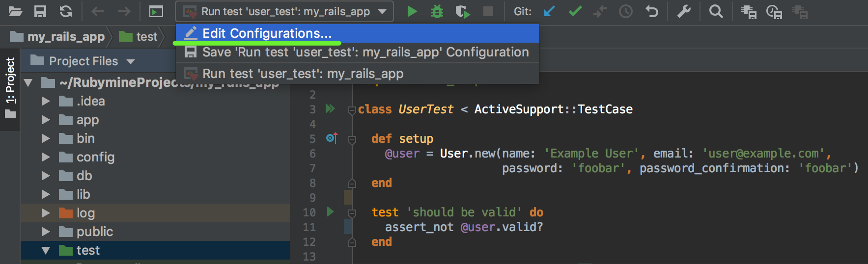Fold the class UserTest block
Screen dimensions: 868x264
(x=352, y=110)
